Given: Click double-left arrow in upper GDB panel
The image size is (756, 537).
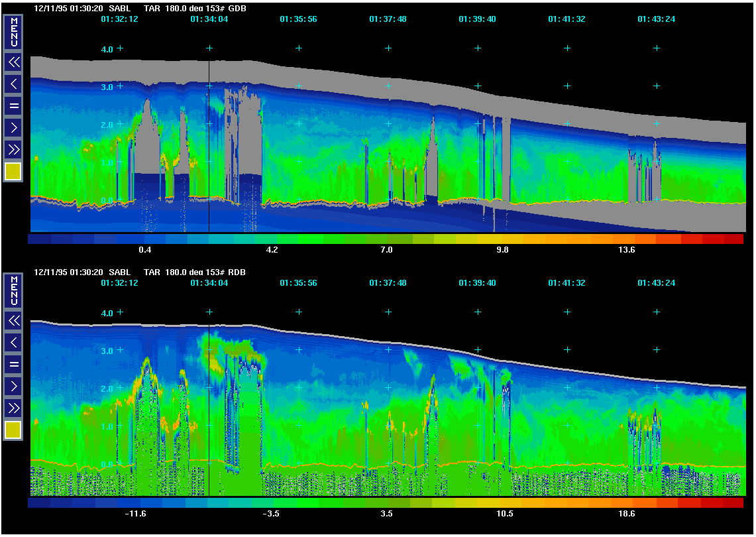Looking at the screenshot, I should [x=13, y=62].
